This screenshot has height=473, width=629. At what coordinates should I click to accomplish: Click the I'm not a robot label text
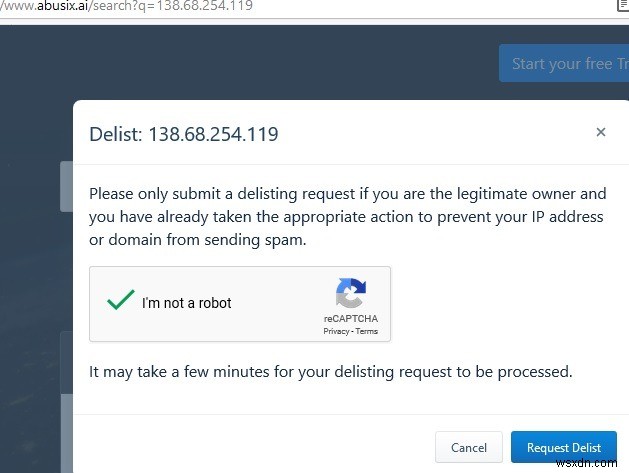pos(187,303)
